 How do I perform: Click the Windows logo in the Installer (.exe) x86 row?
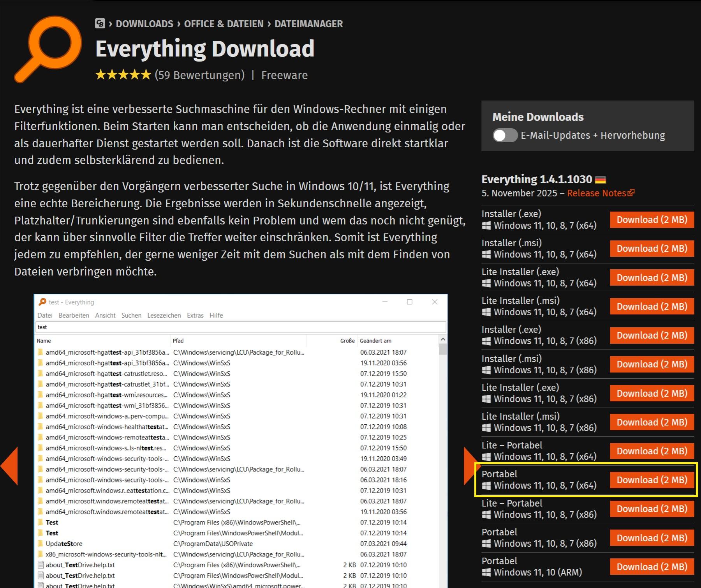[486, 341]
